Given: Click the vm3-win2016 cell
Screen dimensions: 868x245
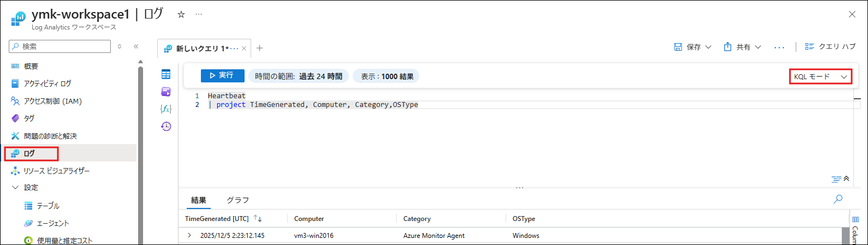Looking at the screenshot, I should coord(314,236).
